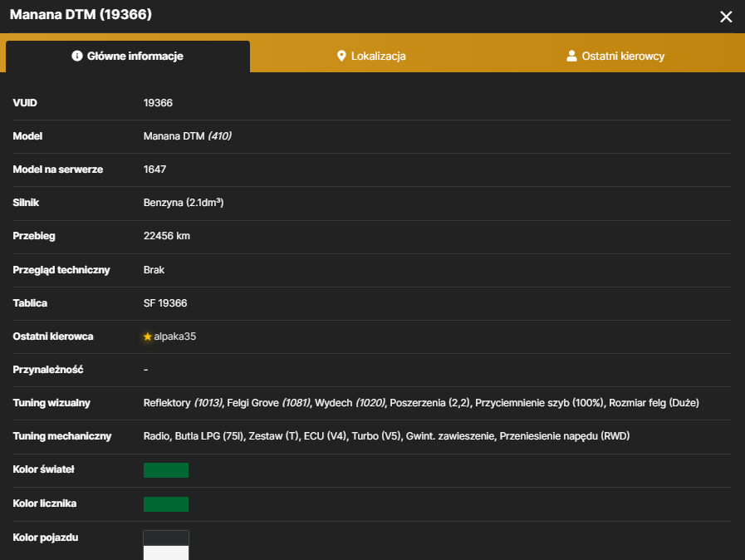Image resolution: width=745 pixels, height=560 pixels.
Task: Click the map pin icon beside Lokalizacja
Action: (341, 56)
